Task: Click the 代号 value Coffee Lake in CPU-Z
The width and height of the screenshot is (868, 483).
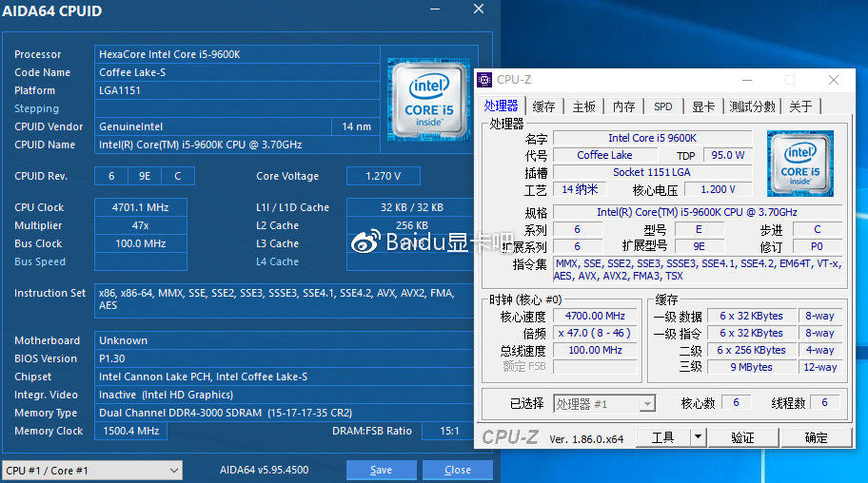Action: click(x=604, y=156)
